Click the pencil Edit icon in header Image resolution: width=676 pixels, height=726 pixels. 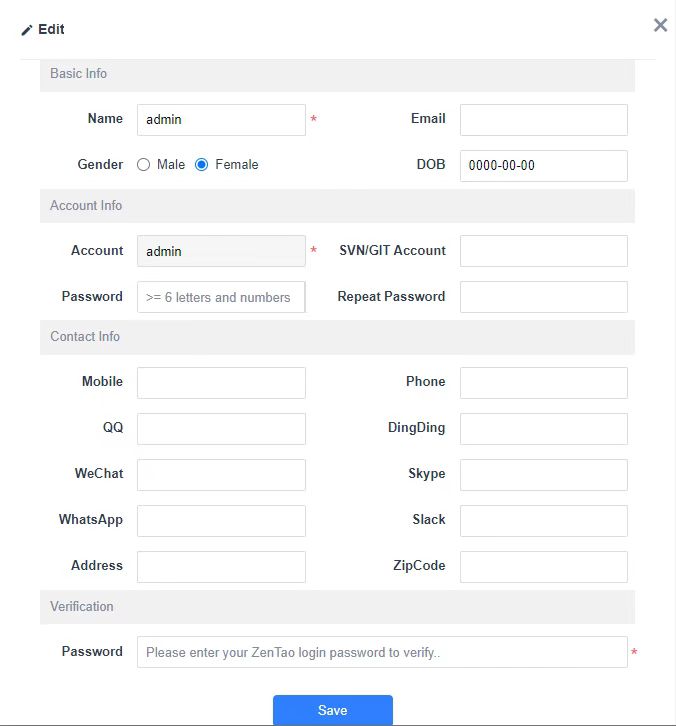[x=27, y=30]
